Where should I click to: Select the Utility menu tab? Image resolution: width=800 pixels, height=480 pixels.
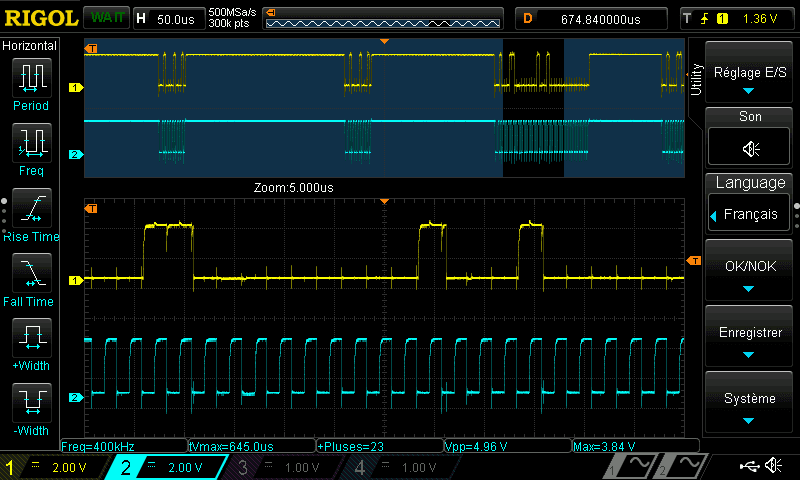point(695,80)
